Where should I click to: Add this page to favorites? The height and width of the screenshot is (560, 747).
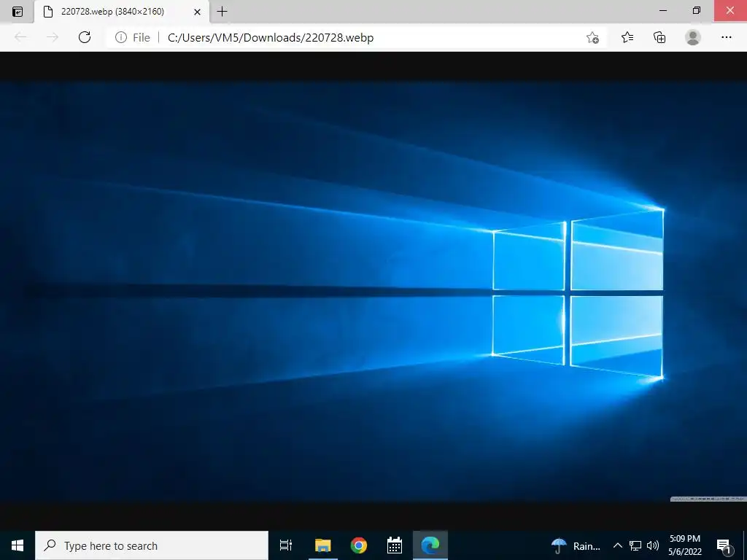(x=592, y=38)
